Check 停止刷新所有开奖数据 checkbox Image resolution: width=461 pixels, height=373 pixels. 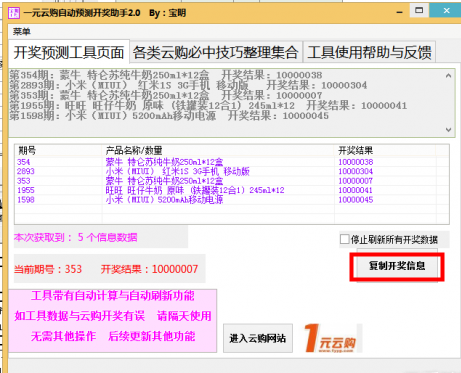[344, 239]
